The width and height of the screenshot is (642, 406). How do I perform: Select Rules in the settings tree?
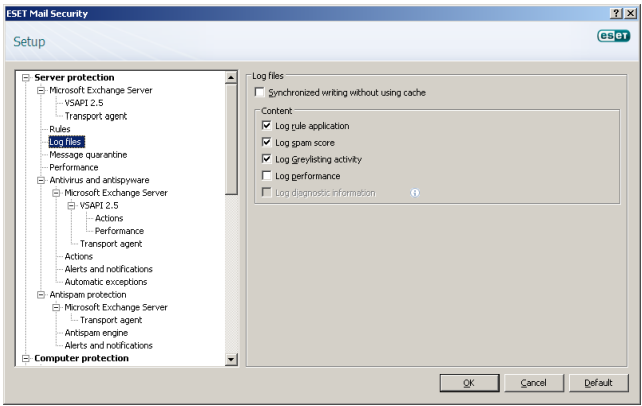coord(60,129)
